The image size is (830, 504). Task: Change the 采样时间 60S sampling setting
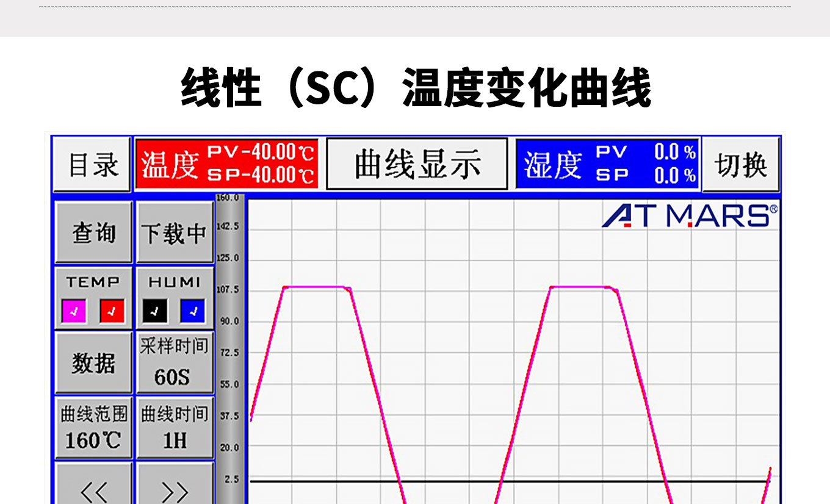tap(175, 364)
